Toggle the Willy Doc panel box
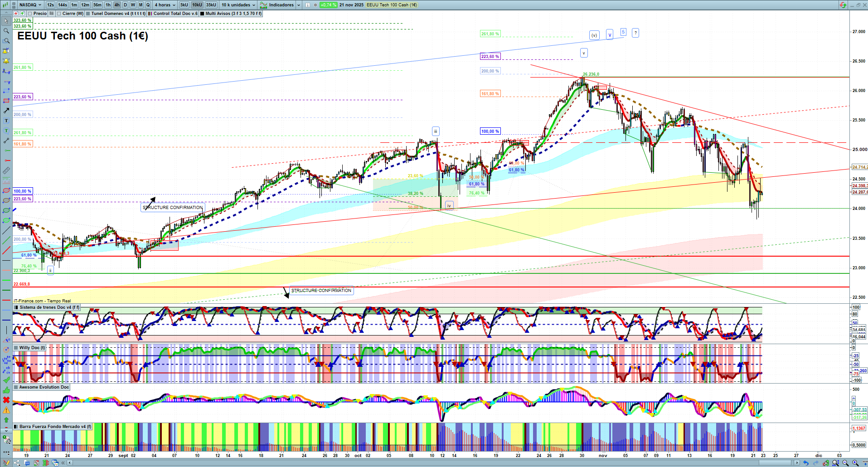This screenshot has width=868, height=467. coord(16,348)
